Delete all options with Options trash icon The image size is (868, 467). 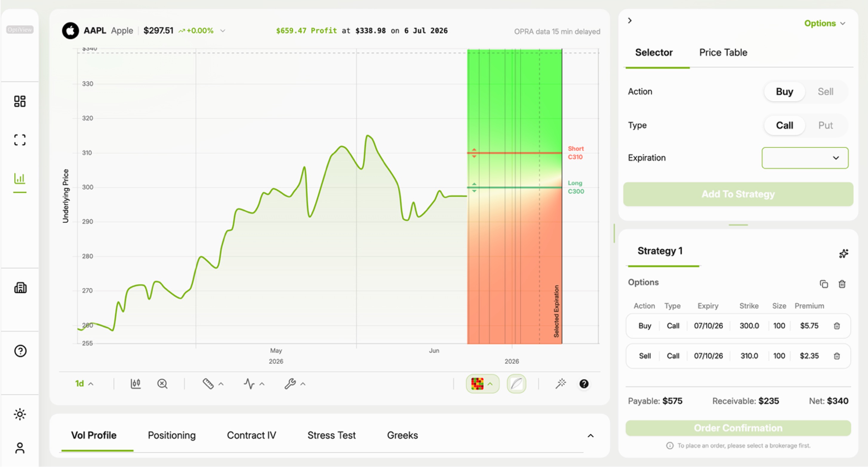coord(842,284)
